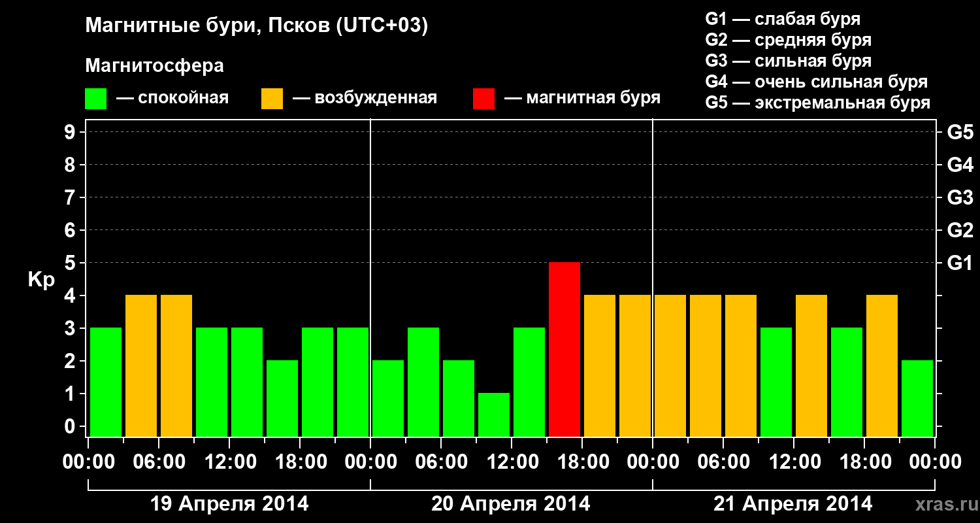The width and height of the screenshot is (980, 523).
Task: Click the 'G4' label on right axis
Action: coord(960,165)
